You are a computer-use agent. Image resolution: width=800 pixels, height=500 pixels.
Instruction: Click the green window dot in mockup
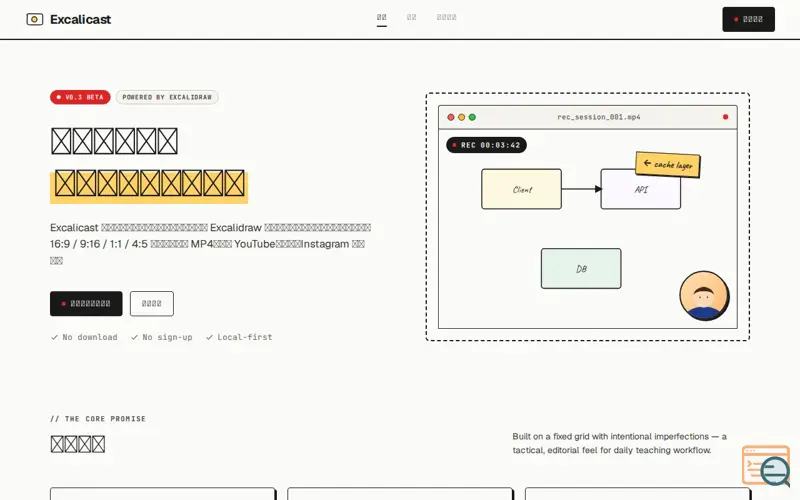click(472, 117)
